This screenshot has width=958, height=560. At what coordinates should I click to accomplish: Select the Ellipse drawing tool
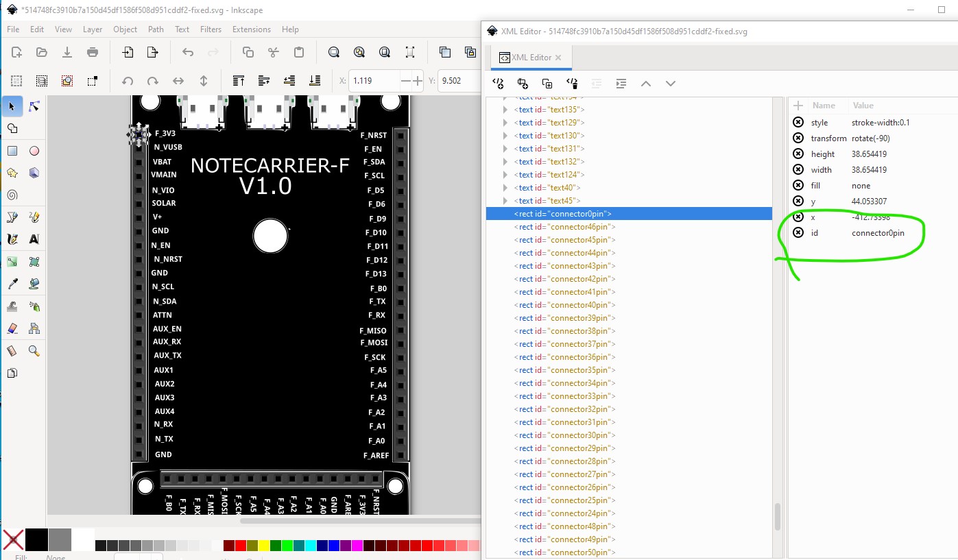point(34,151)
